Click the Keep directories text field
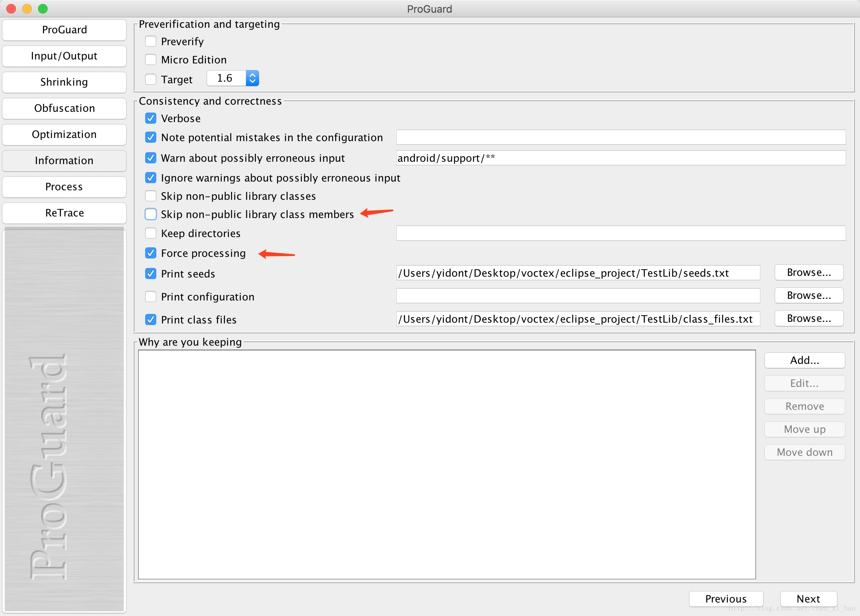Viewport: 860px width, 616px height. (x=621, y=233)
